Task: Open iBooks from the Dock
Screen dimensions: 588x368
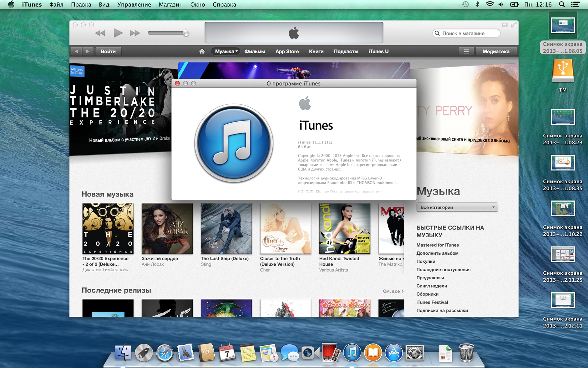Action: (373, 353)
